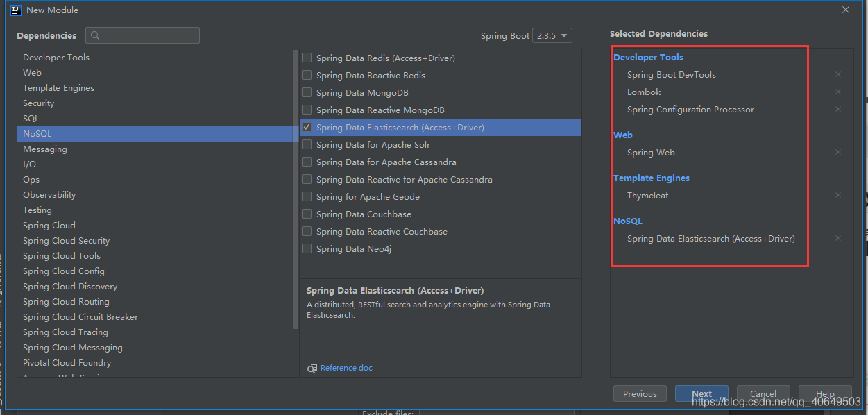Select the Ops category
Image resolution: width=868 pixels, height=415 pixels.
pos(155,179)
